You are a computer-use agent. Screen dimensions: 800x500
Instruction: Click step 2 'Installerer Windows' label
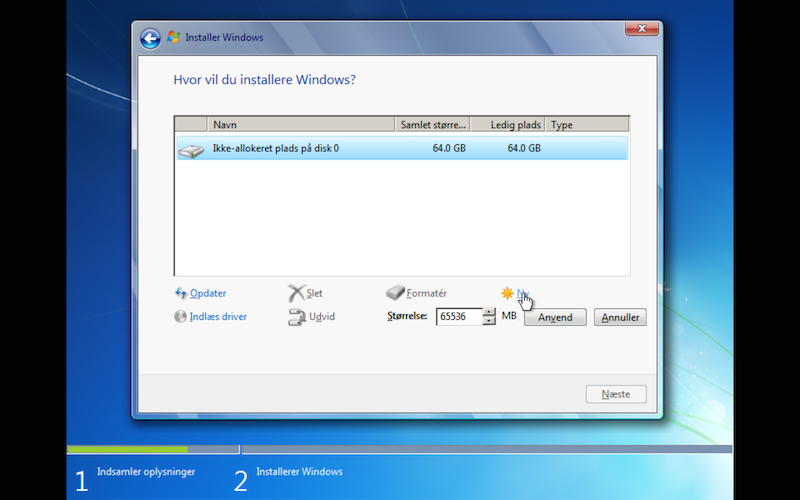click(299, 471)
